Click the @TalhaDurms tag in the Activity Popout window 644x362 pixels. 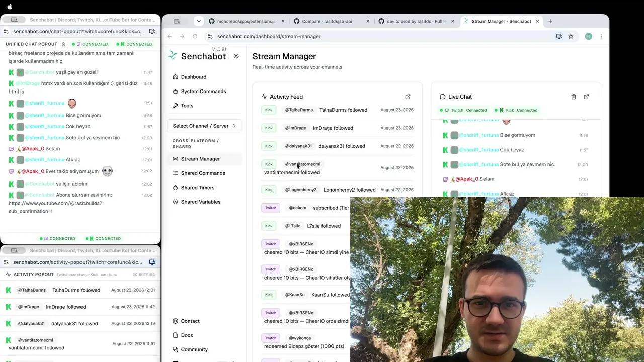point(32,290)
